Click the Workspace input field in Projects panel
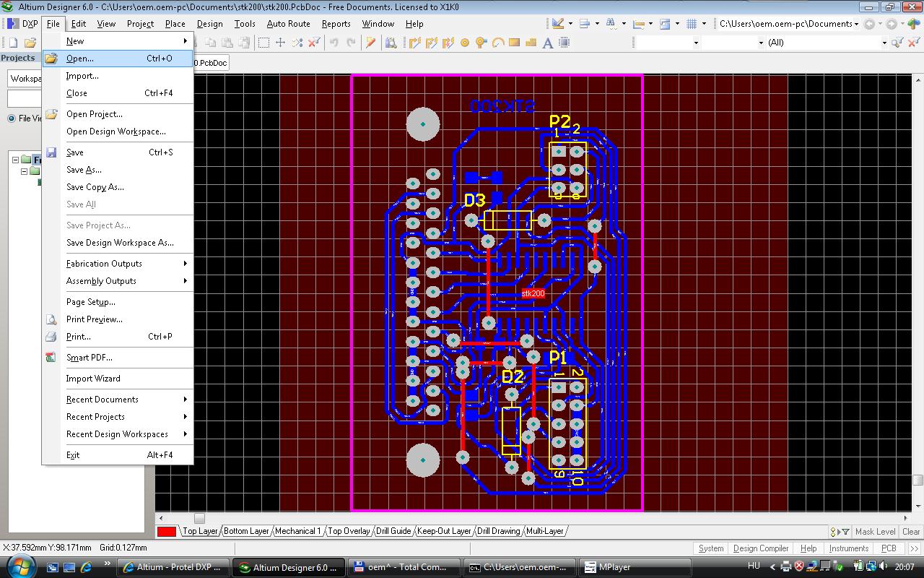The height and width of the screenshot is (578, 924). pyautogui.click(x=25, y=78)
